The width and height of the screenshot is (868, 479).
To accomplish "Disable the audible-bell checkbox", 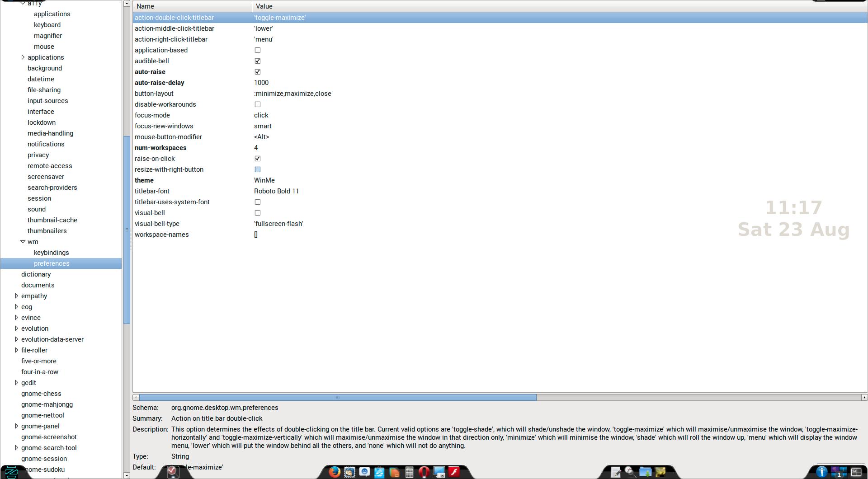I will click(x=258, y=61).
